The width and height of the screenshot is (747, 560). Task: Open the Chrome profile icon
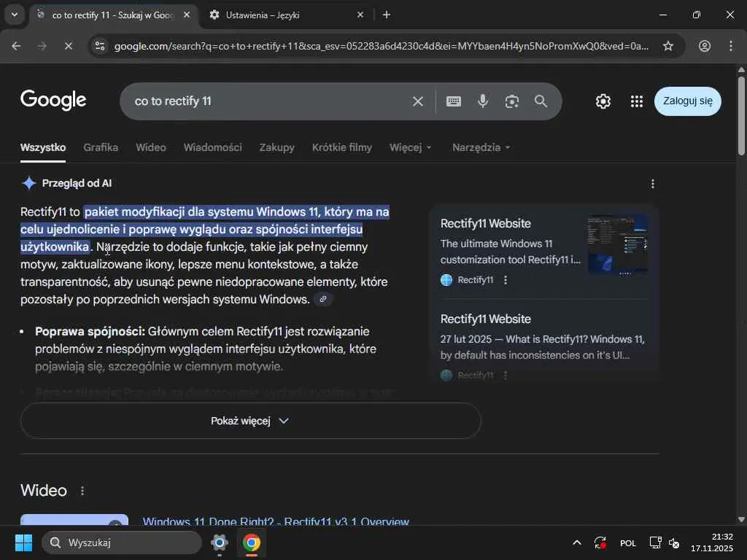coord(705,46)
